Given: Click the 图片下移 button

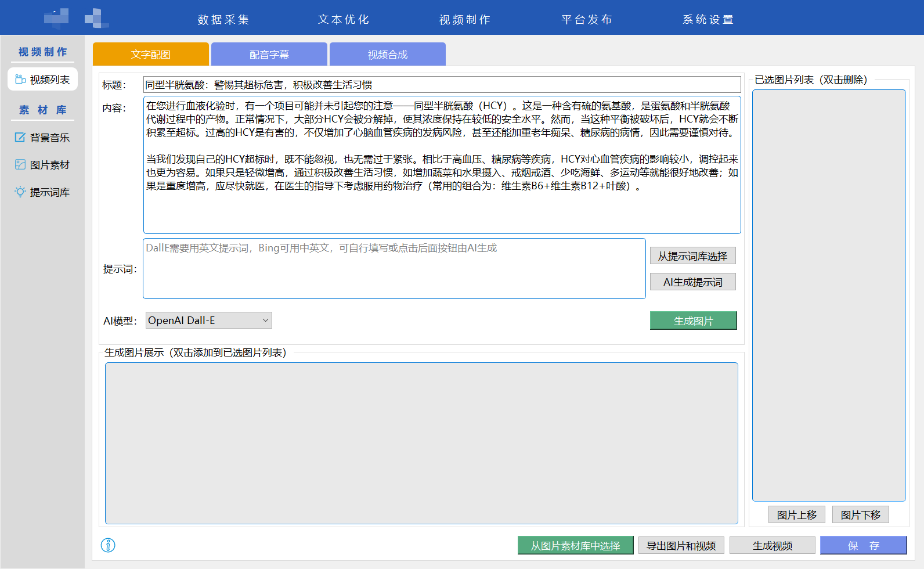Looking at the screenshot, I should click(861, 515).
